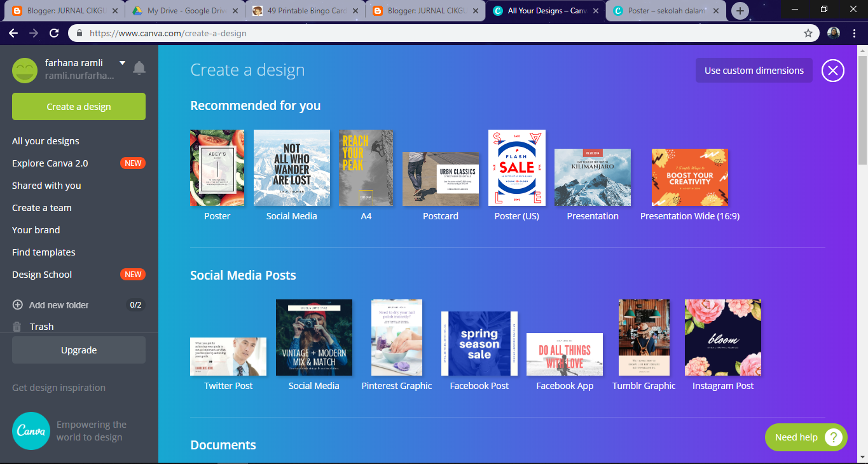Choose the Presentation Wide (16:9) thumbnail

(x=690, y=177)
